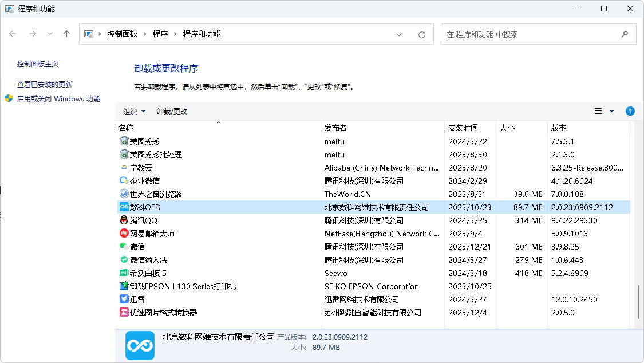
Task: Click the 美图秀秀批处理 program icon
Action: (124, 155)
